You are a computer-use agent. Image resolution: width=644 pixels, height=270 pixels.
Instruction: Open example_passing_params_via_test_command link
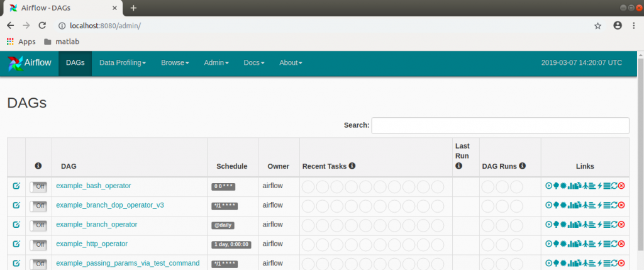point(128,263)
